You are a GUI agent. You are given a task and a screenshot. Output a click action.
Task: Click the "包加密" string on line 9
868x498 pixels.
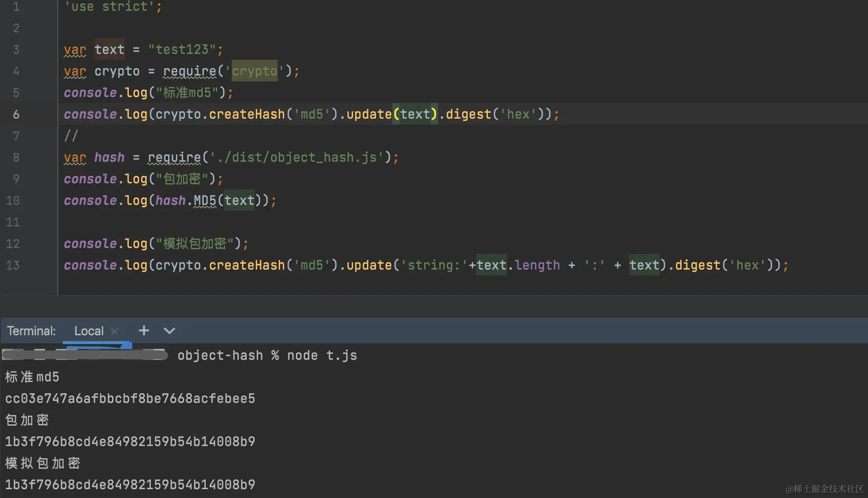(182, 179)
